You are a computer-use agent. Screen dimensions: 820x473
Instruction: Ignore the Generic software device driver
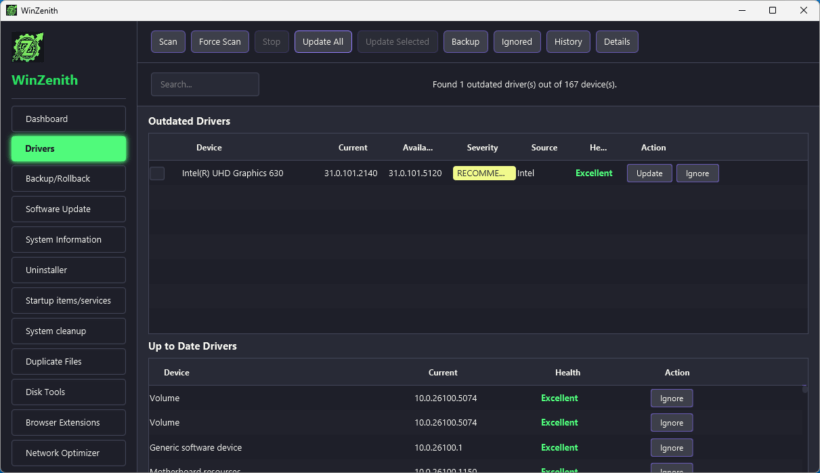671,448
